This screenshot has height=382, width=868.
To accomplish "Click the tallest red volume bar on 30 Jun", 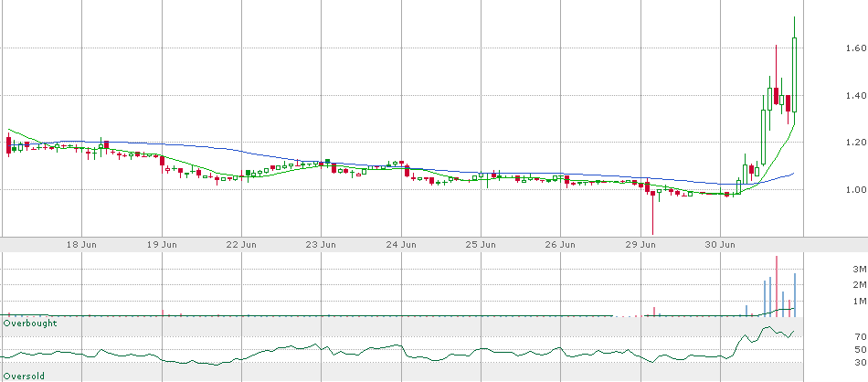I will coord(777,286).
